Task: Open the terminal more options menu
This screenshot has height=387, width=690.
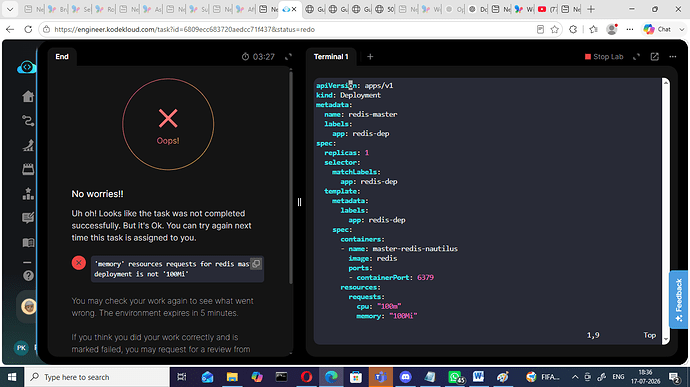Action: click(x=673, y=57)
